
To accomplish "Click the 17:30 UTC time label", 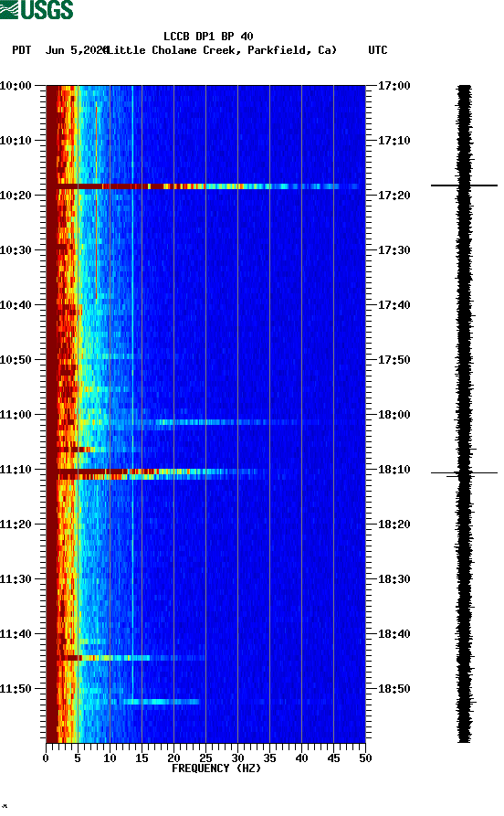I will pyautogui.click(x=394, y=249).
